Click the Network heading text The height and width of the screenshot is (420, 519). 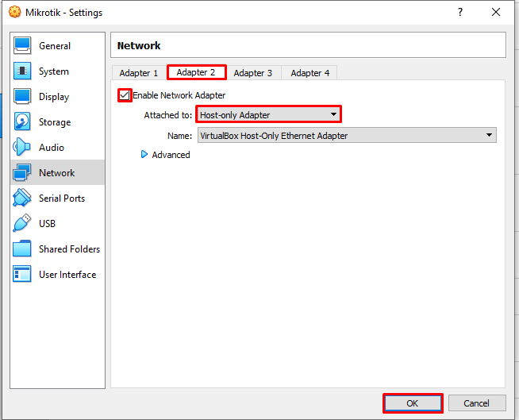[139, 45]
